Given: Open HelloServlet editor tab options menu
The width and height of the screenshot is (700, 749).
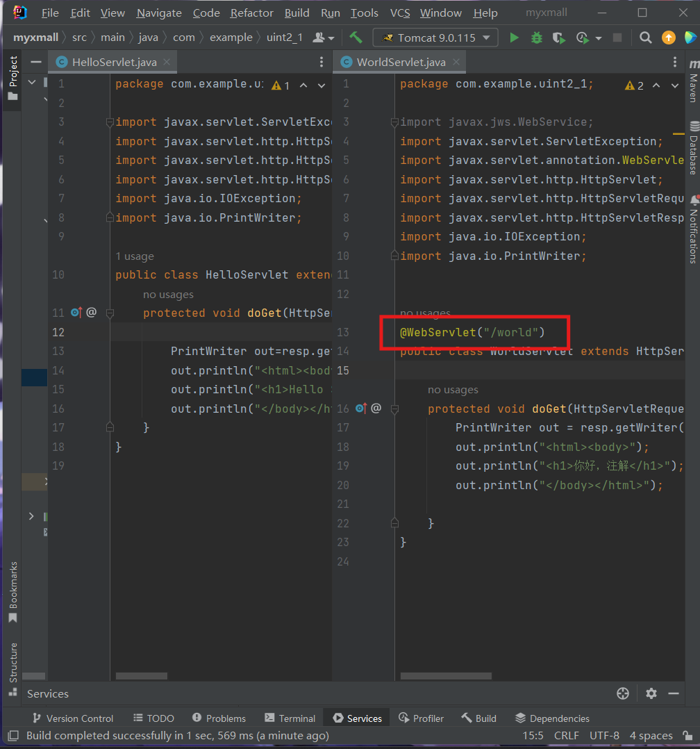Looking at the screenshot, I should click(x=322, y=62).
